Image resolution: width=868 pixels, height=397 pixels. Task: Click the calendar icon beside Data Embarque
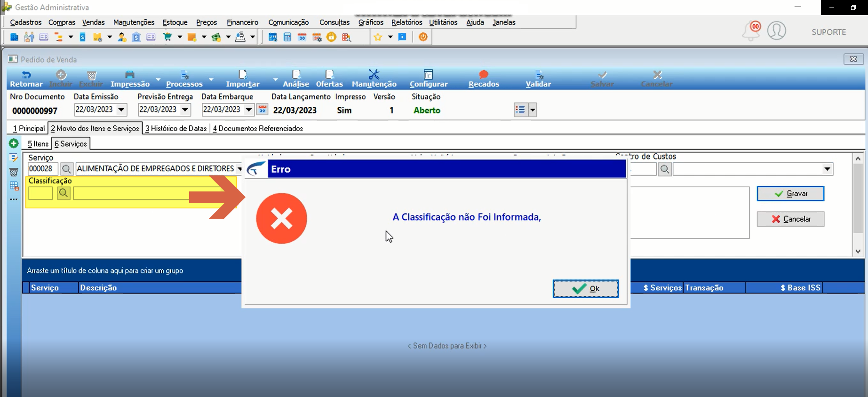tap(263, 110)
